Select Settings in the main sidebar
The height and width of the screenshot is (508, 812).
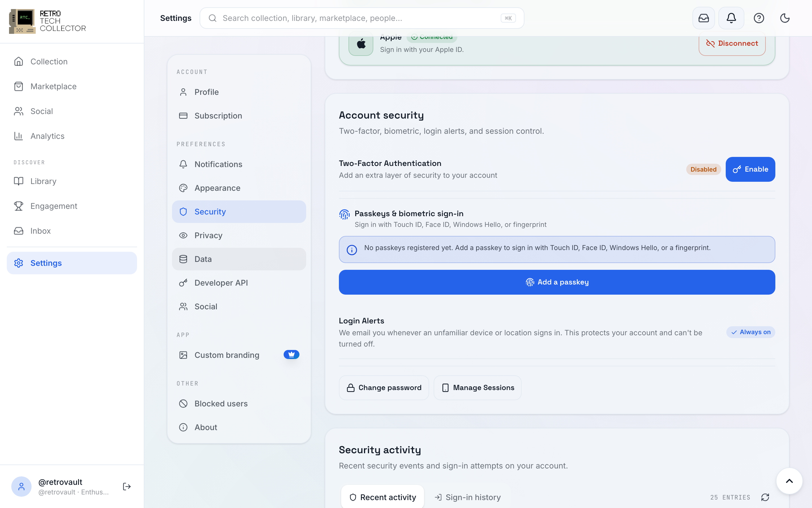pyautogui.click(x=72, y=263)
